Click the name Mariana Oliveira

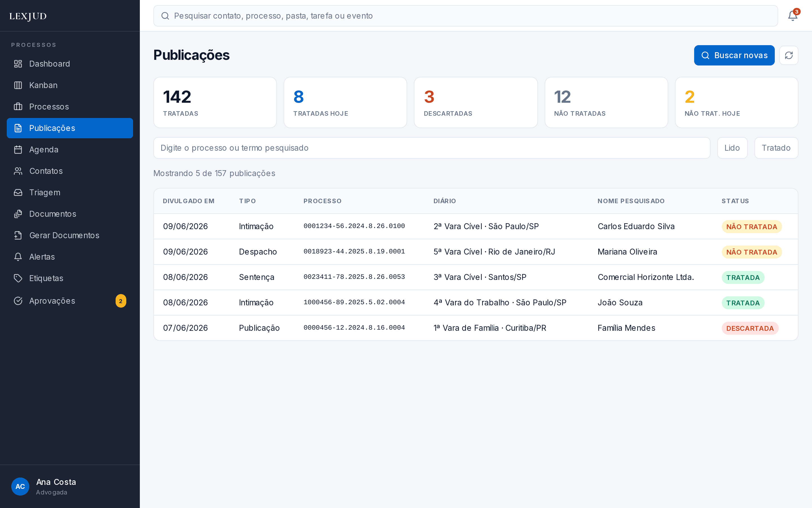tap(627, 252)
